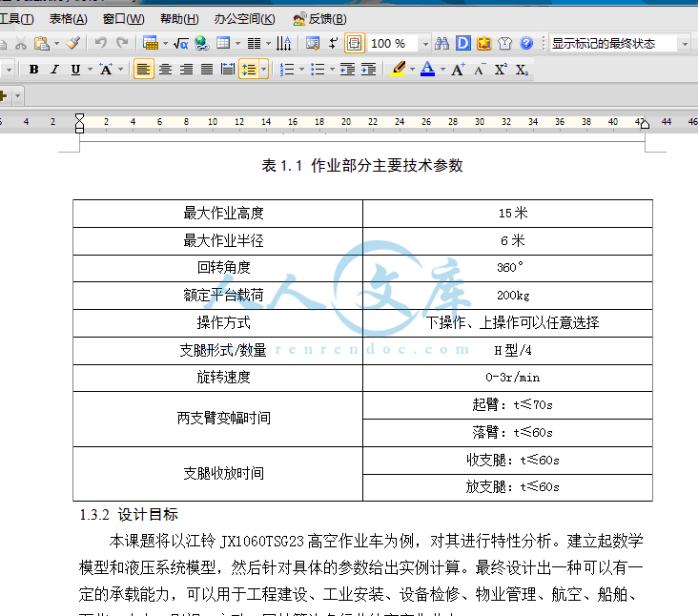Viewport: 698px width, 616px height.
Task: Click the Distributed alignment icon
Action: click(x=228, y=70)
